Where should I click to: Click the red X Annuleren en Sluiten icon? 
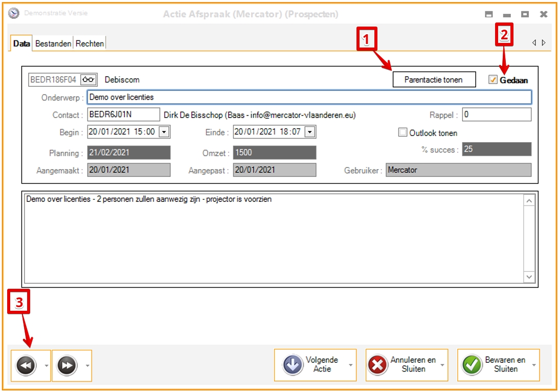pos(377,365)
